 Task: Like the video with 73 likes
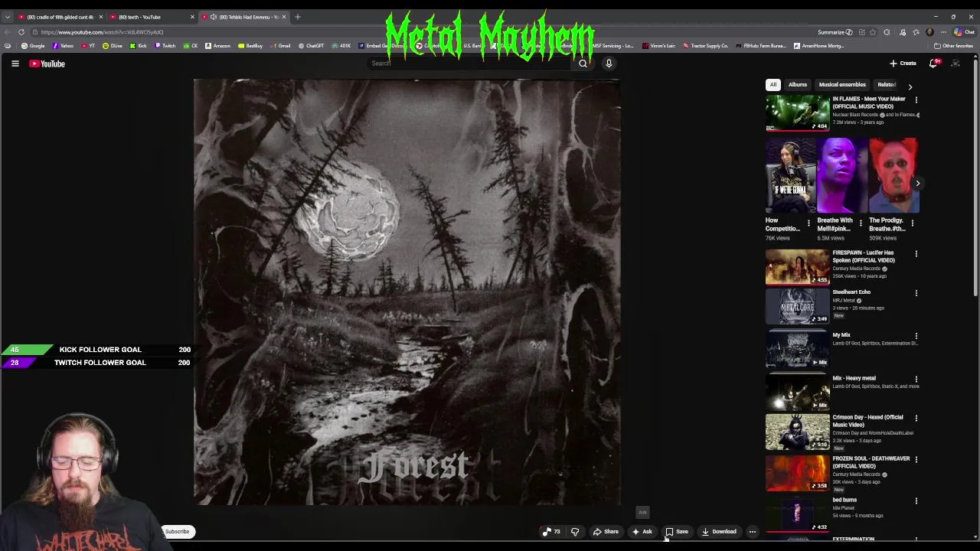pos(551,532)
